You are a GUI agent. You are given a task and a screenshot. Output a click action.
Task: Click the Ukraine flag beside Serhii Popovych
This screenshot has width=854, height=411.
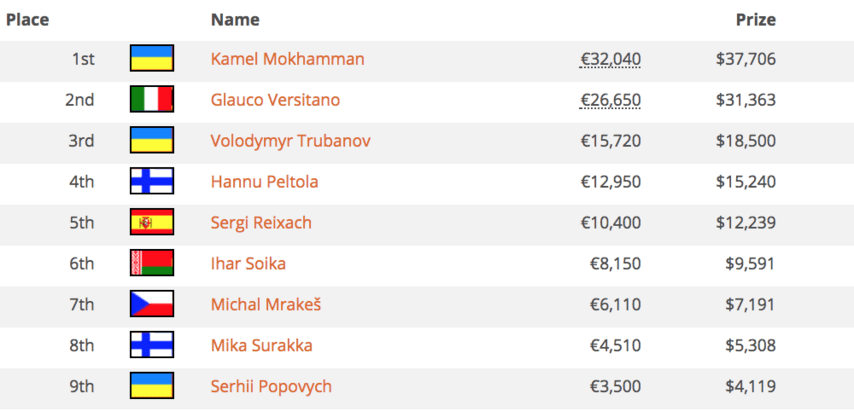(152, 385)
